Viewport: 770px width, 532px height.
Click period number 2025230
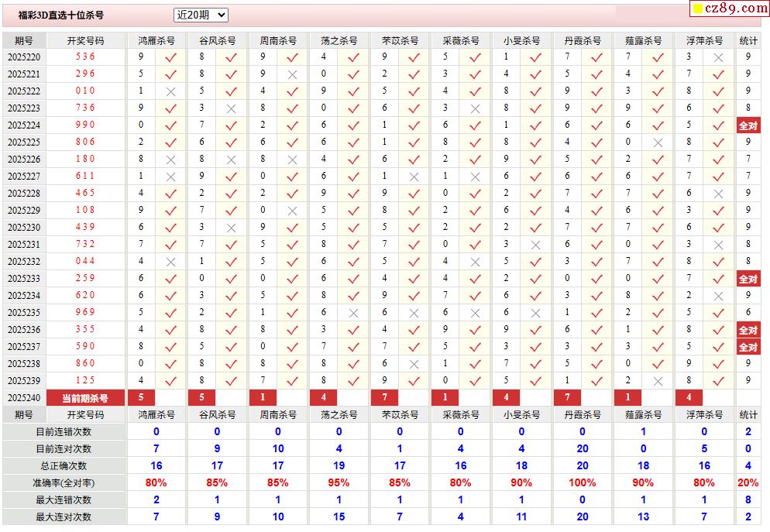(x=24, y=228)
